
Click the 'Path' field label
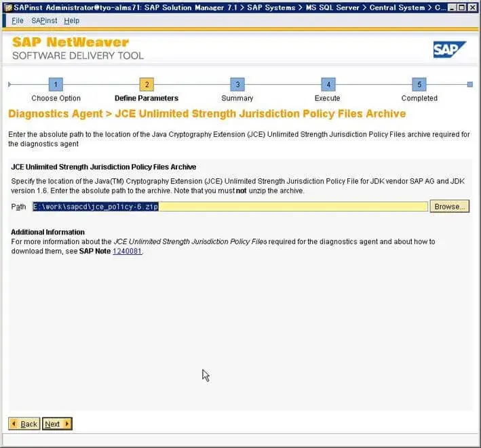point(18,207)
